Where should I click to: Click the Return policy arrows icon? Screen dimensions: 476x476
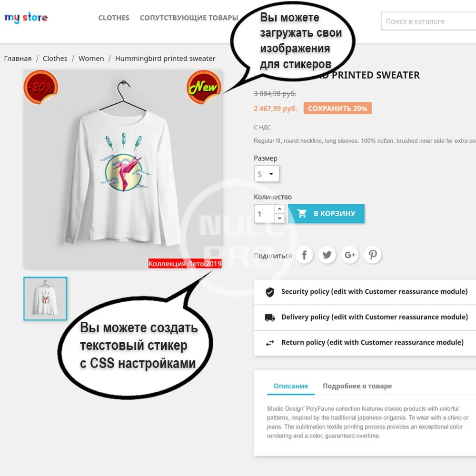(x=270, y=343)
